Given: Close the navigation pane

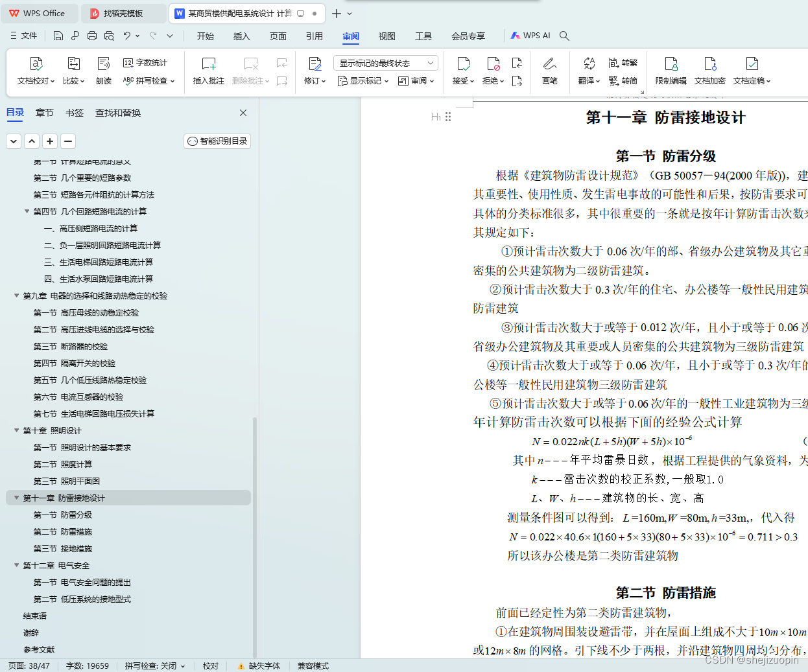Looking at the screenshot, I should pos(243,113).
